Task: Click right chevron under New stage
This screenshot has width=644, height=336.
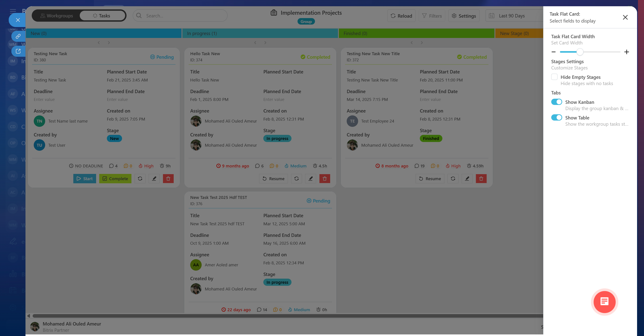Action: click(x=109, y=43)
